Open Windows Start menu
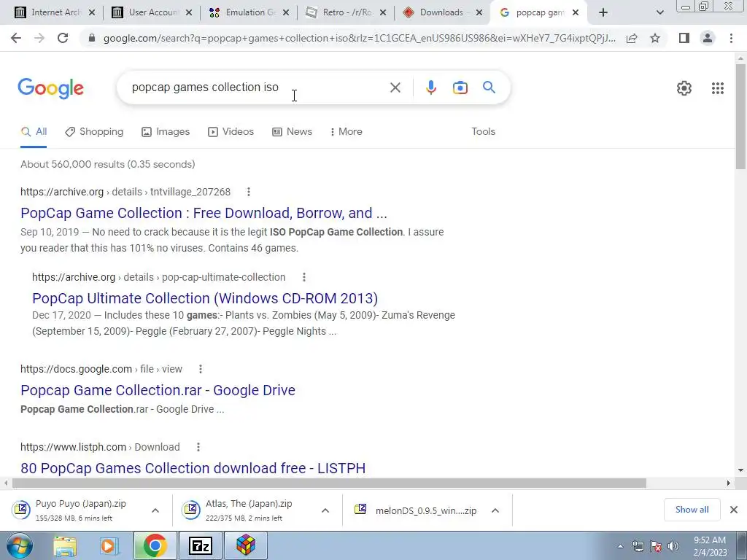 click(19, 545)
